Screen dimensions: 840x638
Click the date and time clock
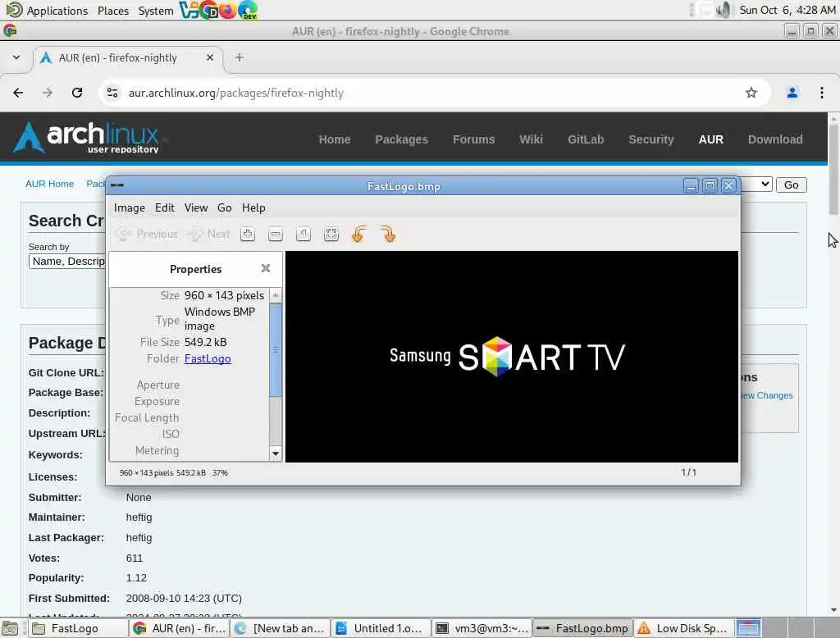coord(787,10)
